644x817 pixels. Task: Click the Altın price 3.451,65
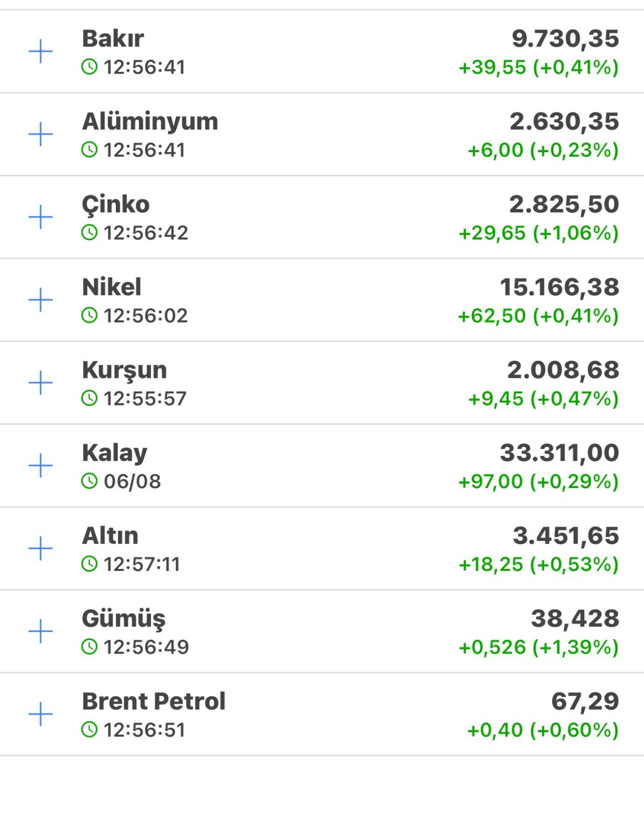[566, 536]
